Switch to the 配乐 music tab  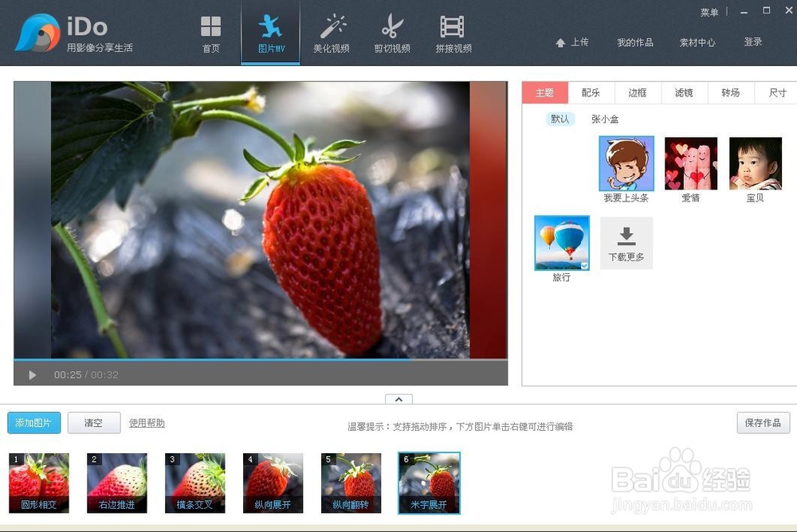(x=591, y=92)
